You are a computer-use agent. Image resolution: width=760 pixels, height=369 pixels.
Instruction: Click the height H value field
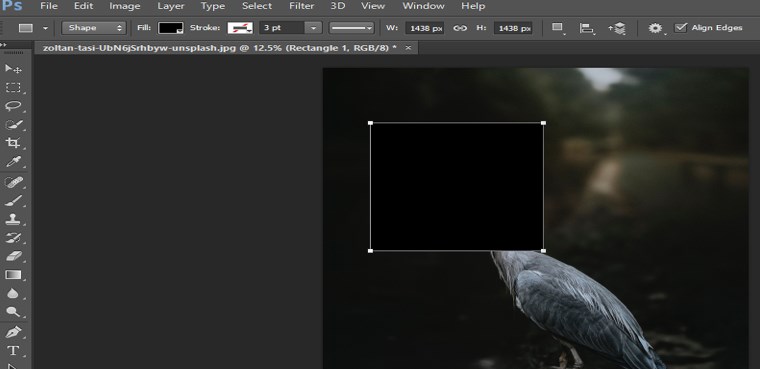point(513,28)
